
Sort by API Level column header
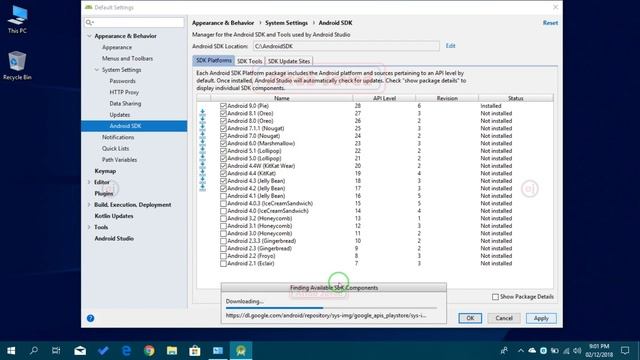[x=384, y=98]
